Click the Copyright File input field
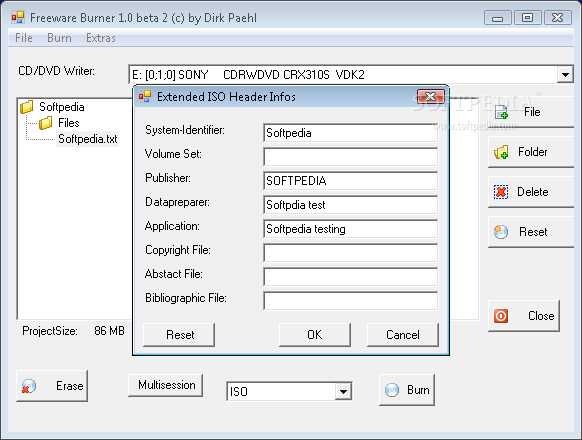Image resolution: width=582 pixels, height=440 pixels. click(350, 253)
